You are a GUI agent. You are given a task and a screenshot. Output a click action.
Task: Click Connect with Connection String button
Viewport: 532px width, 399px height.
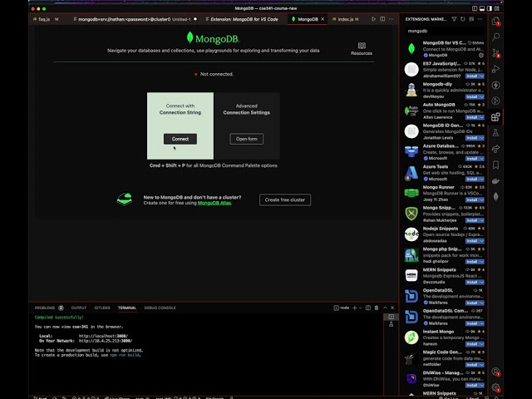coord(180,139)
